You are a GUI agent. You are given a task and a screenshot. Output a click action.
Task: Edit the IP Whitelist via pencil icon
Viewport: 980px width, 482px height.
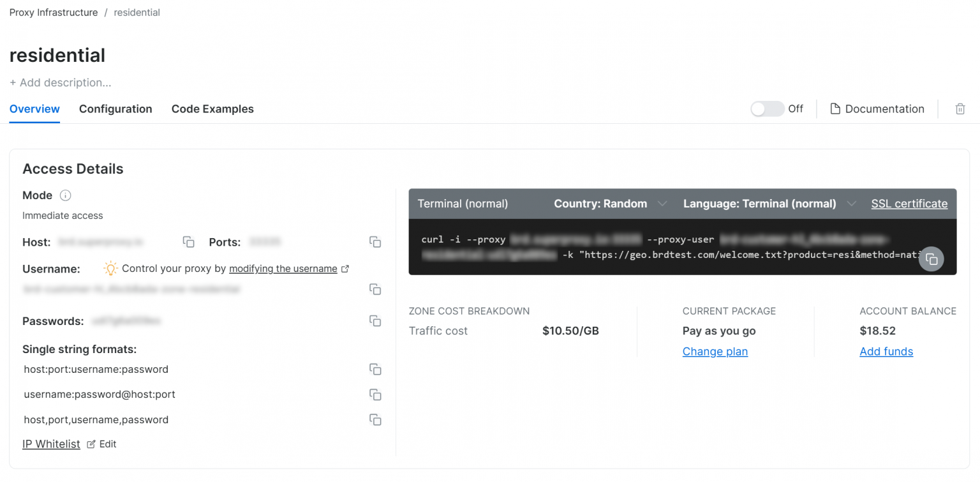(90, 444)
